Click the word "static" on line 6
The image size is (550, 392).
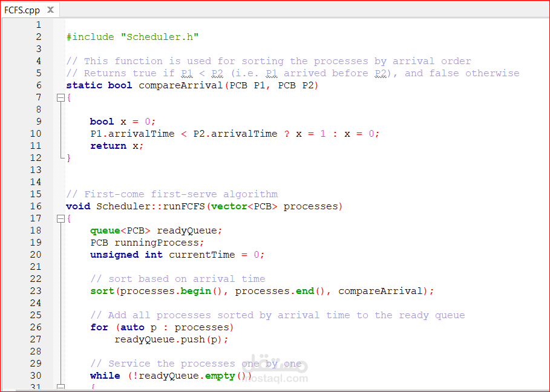(x=84, y=85)
